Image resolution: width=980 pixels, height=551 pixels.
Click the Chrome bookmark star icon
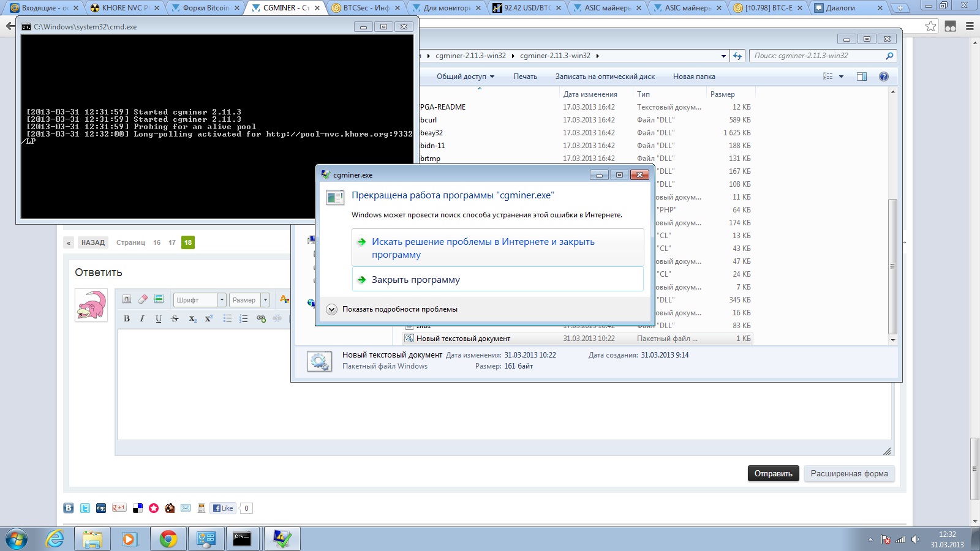(931, 26)
